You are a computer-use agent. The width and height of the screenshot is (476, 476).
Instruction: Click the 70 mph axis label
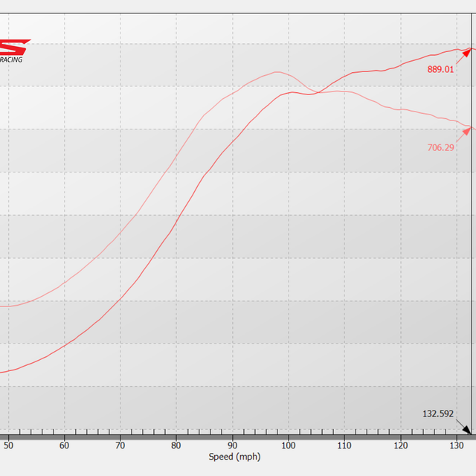(120, 446)
